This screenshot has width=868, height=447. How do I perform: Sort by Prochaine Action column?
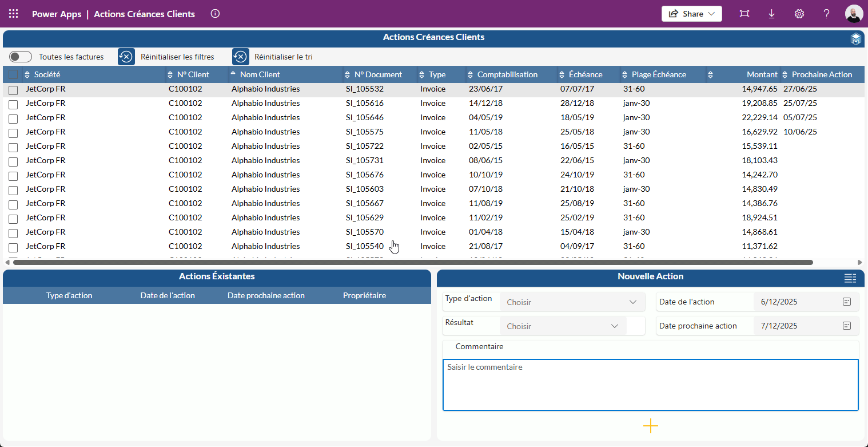[x=785, y=75]
